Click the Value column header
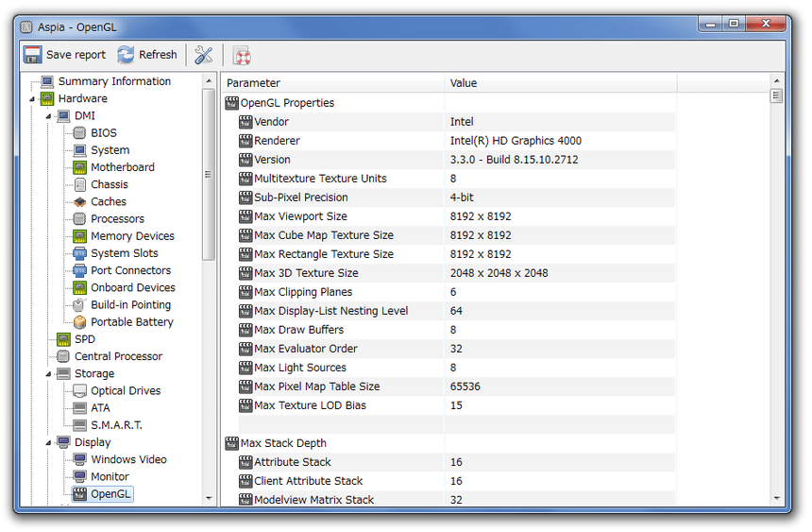This screenshot has width=812, height=532. click(x=560, y=83)
